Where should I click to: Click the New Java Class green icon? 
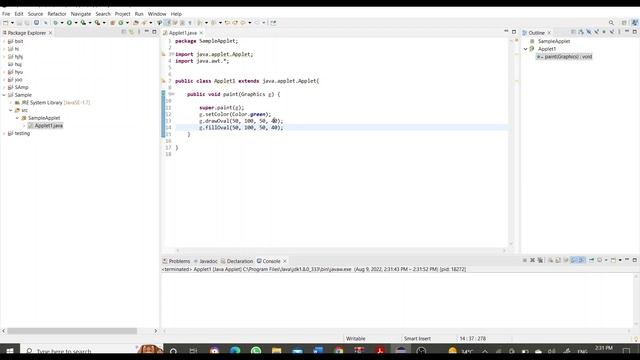[121, 23]
